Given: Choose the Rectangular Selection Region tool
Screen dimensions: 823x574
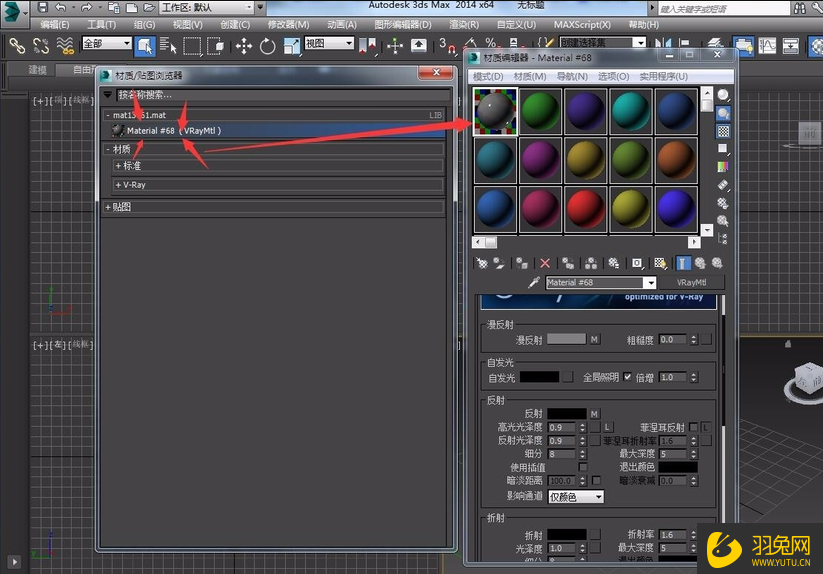Looking at the screenshot, I should [x=192, y=46].
